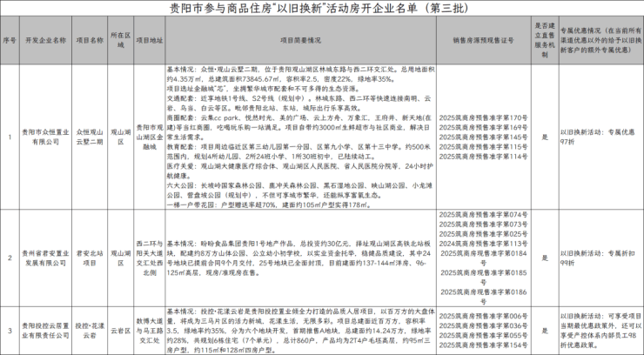Click the address 数博大道与马王路交汇处
The image size is (644, 355).
[x=150, y=331]
